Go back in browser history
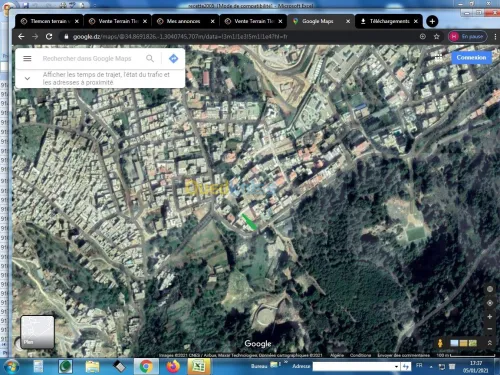Viewport: 500px width, 375px height. point(21,37)
